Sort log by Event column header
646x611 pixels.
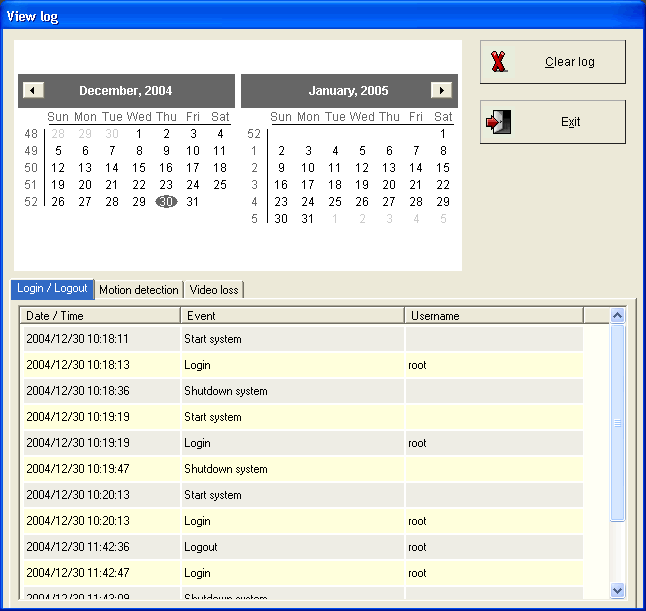(292, 316)
